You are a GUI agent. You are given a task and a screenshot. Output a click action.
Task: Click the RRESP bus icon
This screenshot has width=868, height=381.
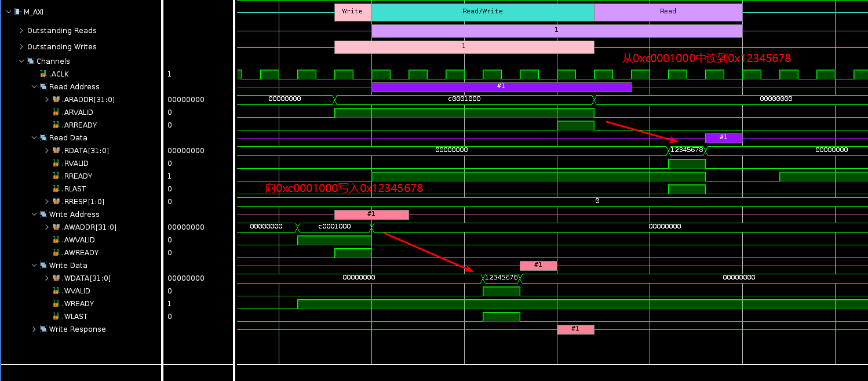click(56, 201)
